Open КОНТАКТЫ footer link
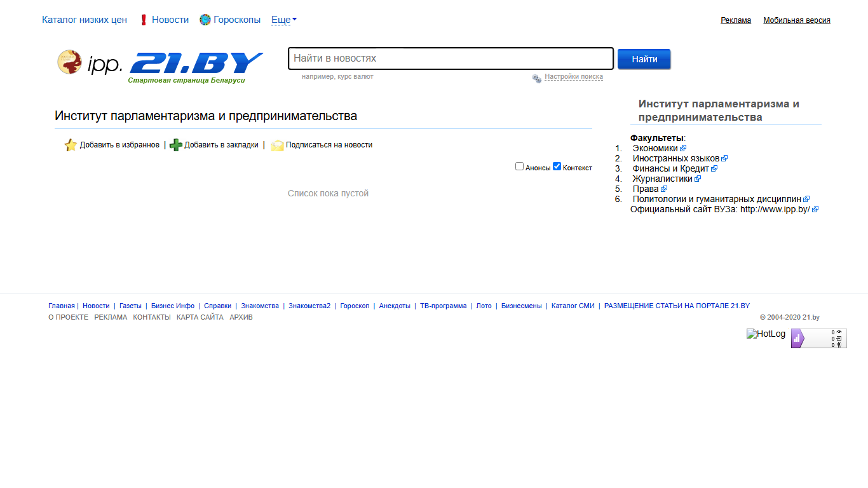 152,317
